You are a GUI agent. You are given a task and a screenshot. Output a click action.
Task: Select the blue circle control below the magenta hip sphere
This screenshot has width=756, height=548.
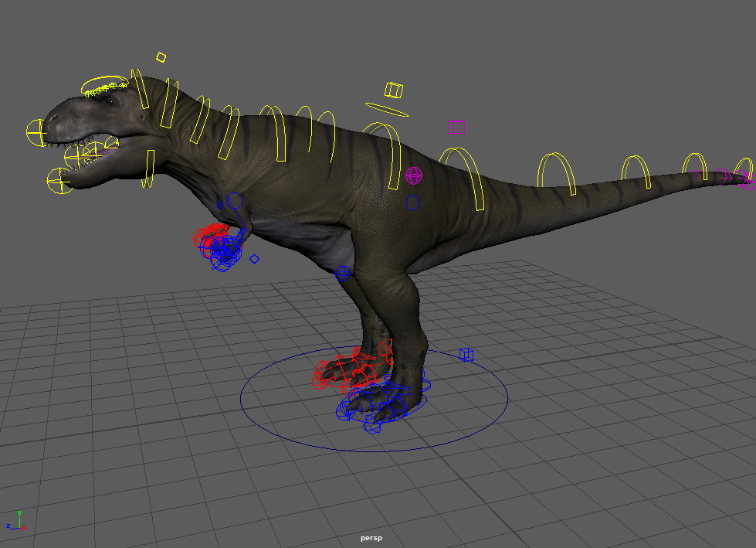click(x=413, y=203)
